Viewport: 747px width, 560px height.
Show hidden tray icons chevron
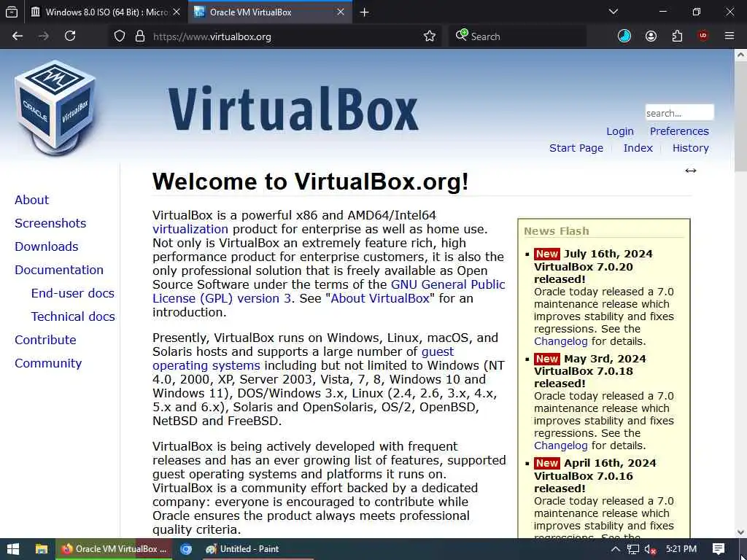pyautogui.click(x=616, y=549)
